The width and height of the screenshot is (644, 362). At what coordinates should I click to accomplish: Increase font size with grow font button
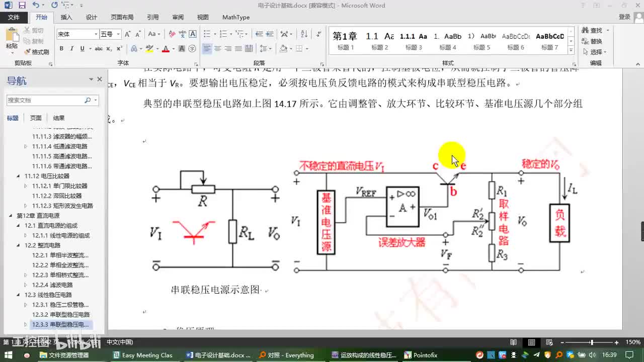pos(127,34)
